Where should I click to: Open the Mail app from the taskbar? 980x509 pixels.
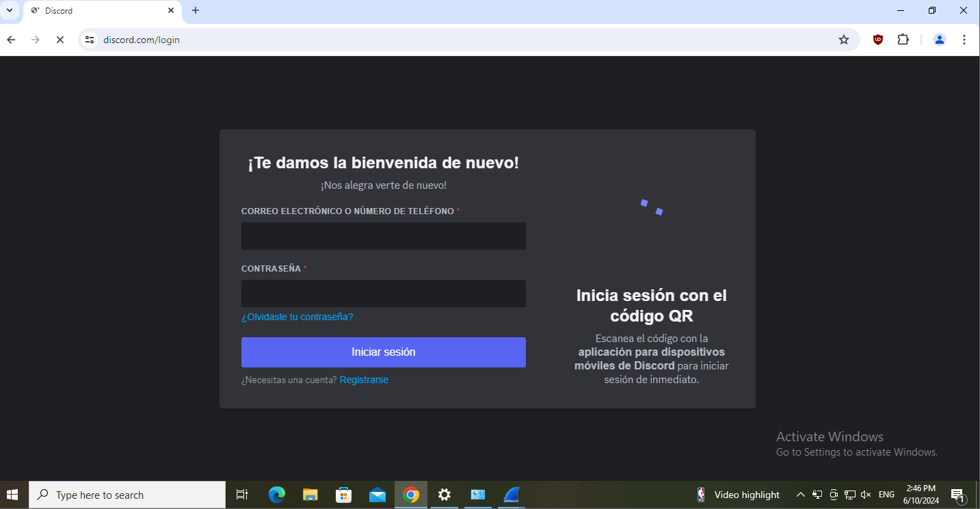[378, 495]
